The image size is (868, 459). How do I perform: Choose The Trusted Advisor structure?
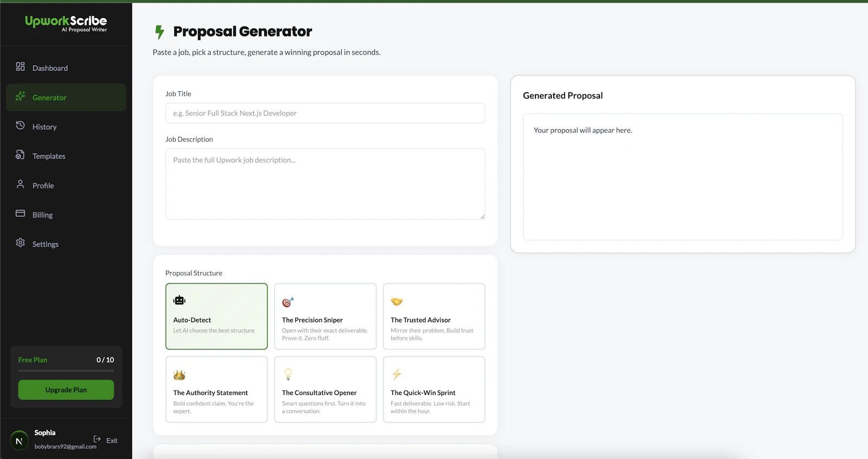click(434, 316)
